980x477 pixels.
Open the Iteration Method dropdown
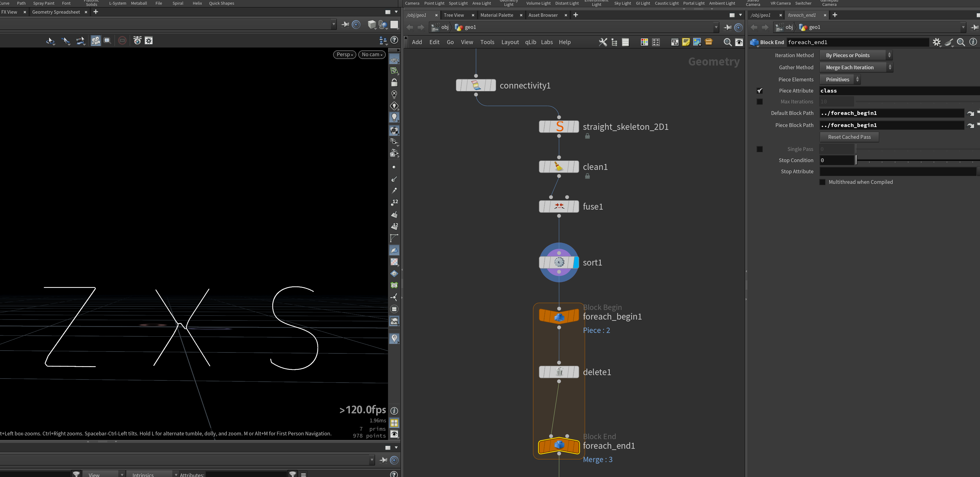click(856, 55)
